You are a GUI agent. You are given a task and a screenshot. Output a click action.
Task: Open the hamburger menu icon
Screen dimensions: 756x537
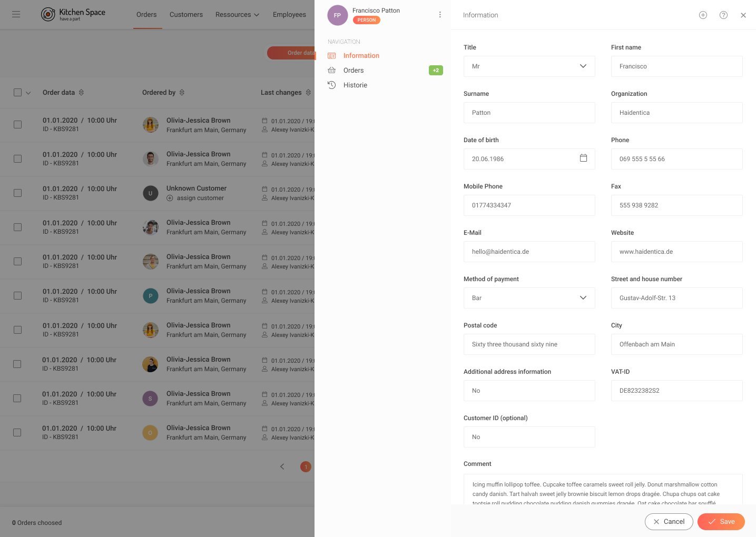(16, 14)
